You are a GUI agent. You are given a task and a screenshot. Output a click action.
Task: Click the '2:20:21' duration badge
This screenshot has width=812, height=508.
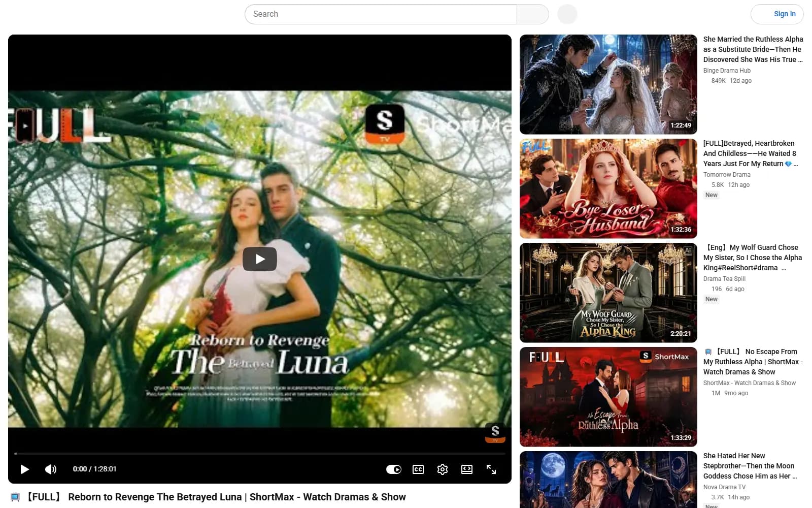[x=681, y=334]
